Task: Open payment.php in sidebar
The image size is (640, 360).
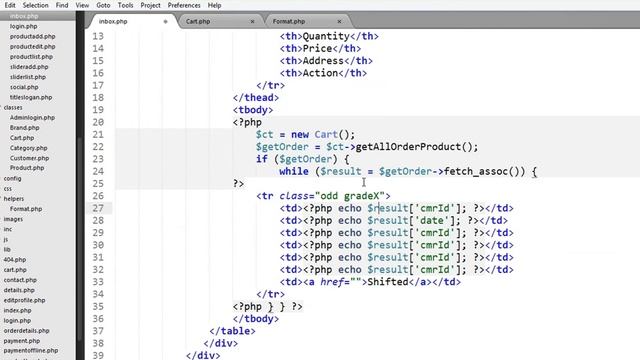Action: 22,341
